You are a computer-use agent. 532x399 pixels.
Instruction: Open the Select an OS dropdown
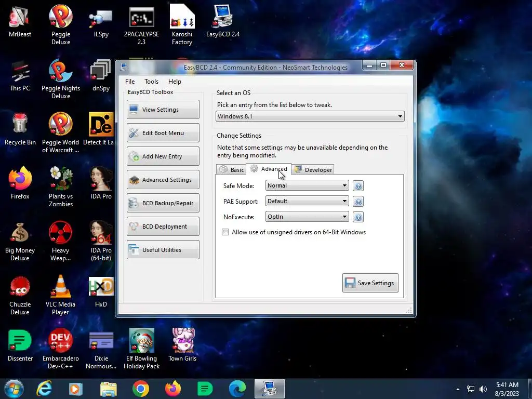coord(310,116)
